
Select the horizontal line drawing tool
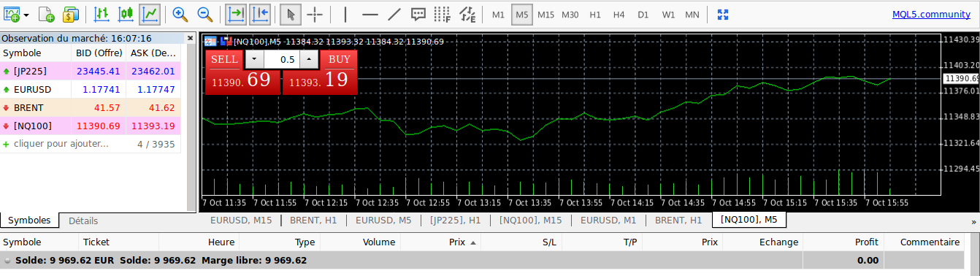(370, 14)
